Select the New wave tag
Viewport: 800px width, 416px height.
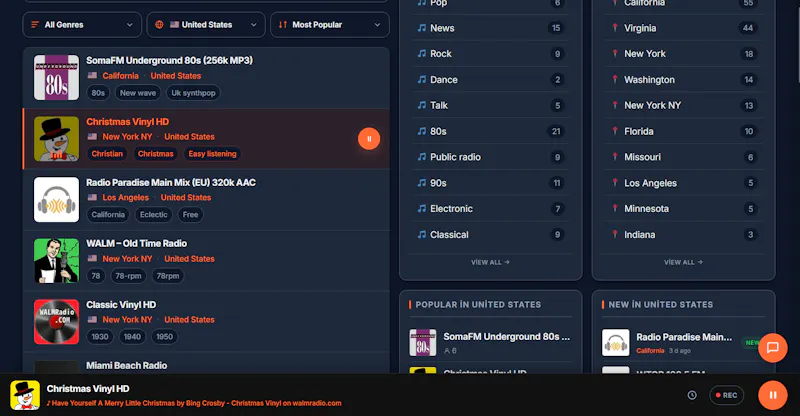pos(138,93)
